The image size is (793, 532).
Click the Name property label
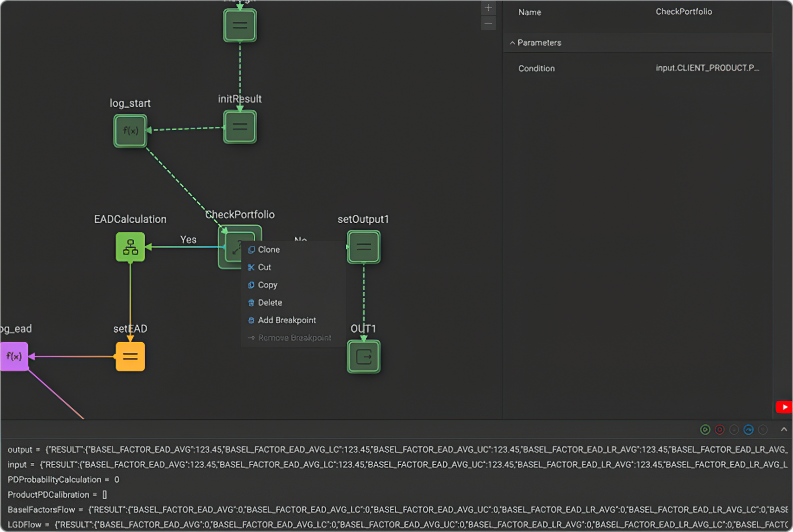coord(530,12)
